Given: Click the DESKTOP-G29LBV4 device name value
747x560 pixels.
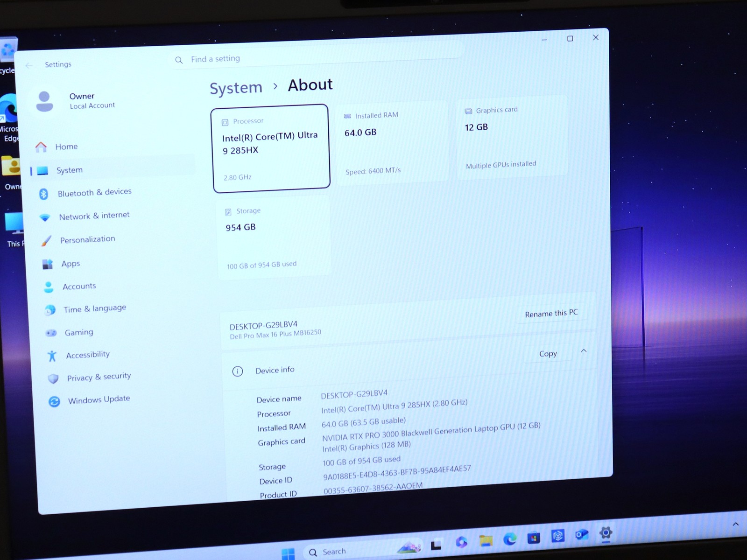Looking at the screenshot, I should coord(354,394).
